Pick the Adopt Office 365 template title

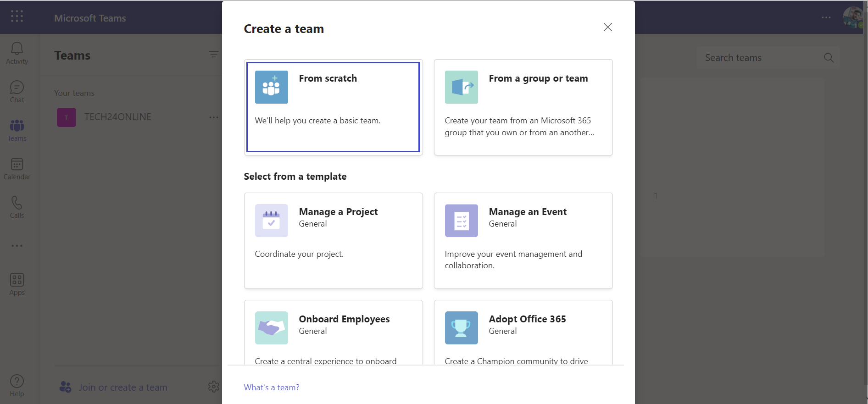tap(528, 319)
